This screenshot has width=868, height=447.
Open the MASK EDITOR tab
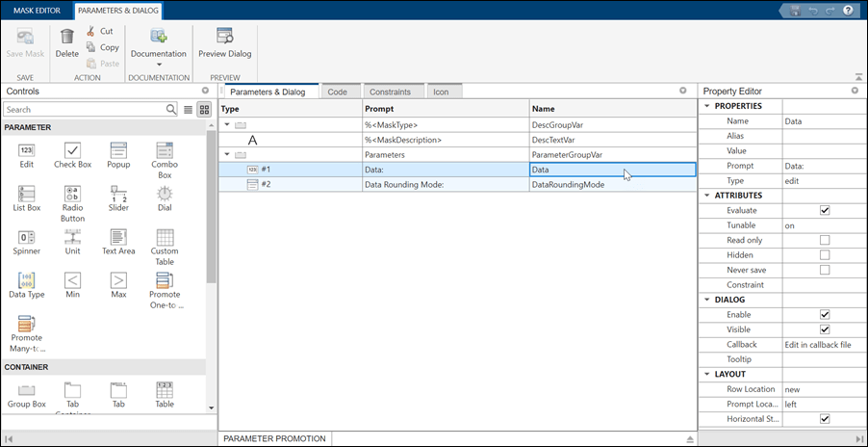tap(36, 11)
